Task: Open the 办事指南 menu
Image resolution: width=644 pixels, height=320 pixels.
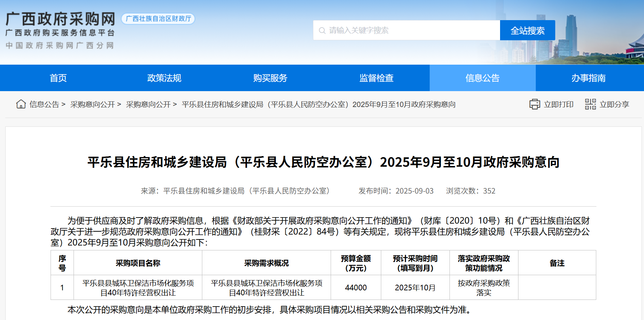Action: 588,78
